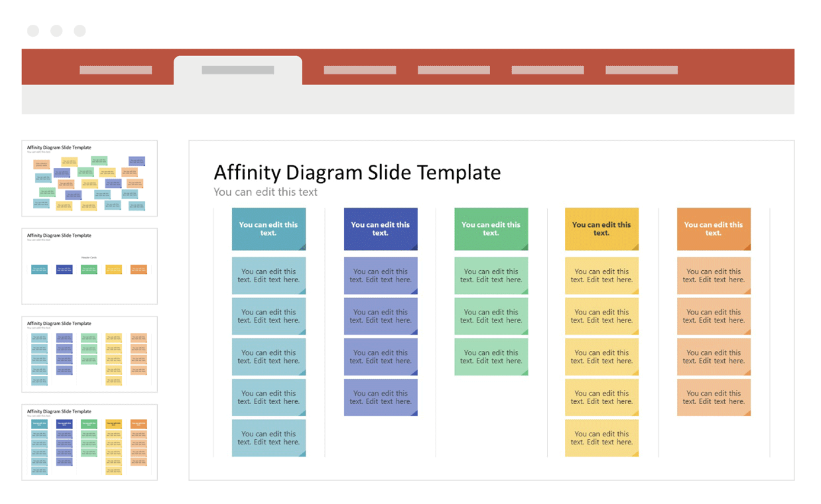Select the bottom light yellow sticky note
The image size is (821, 504).
[x=602, y=438]
